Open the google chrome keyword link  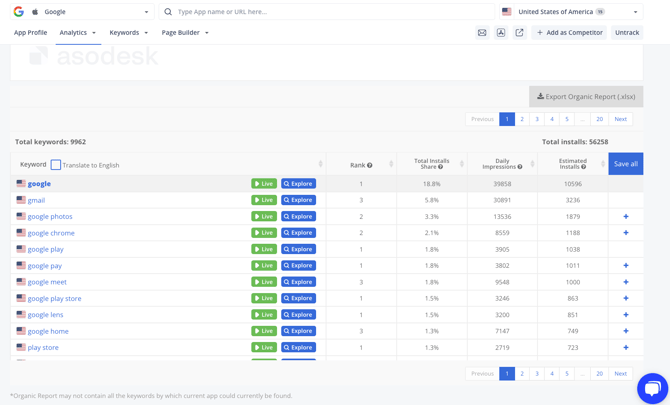51,233
